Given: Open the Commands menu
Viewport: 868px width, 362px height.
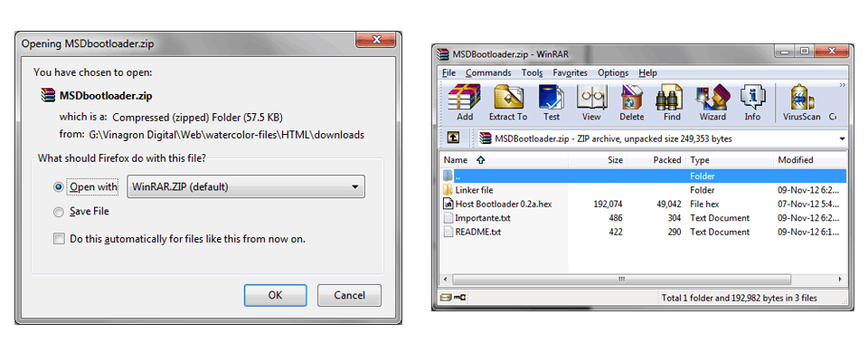Looking at the screenshot, I should 488,72.
